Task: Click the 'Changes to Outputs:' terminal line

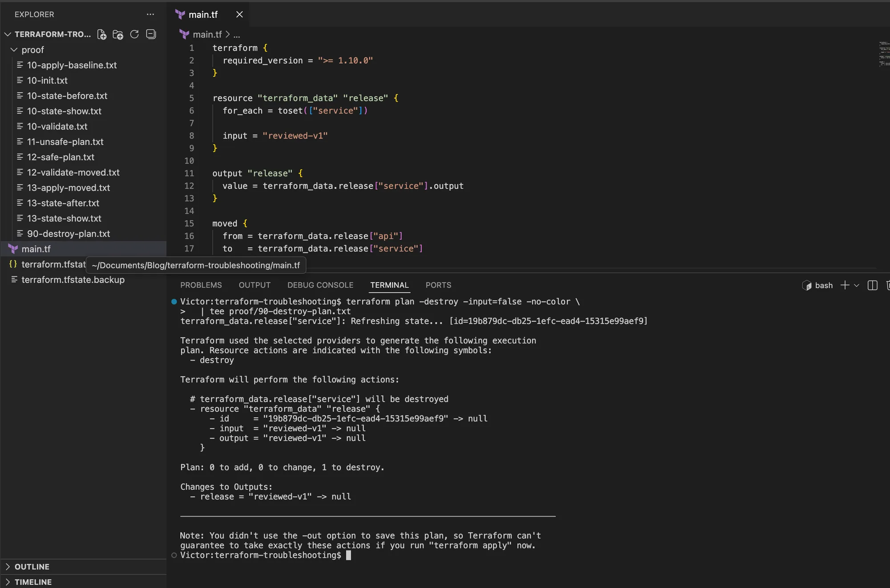Action: point(226,487)
